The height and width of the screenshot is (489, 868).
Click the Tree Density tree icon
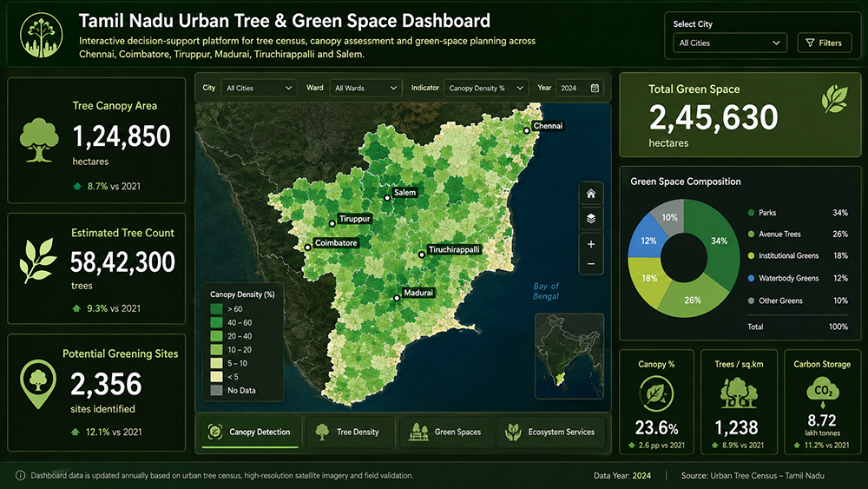tap(322, 432)
